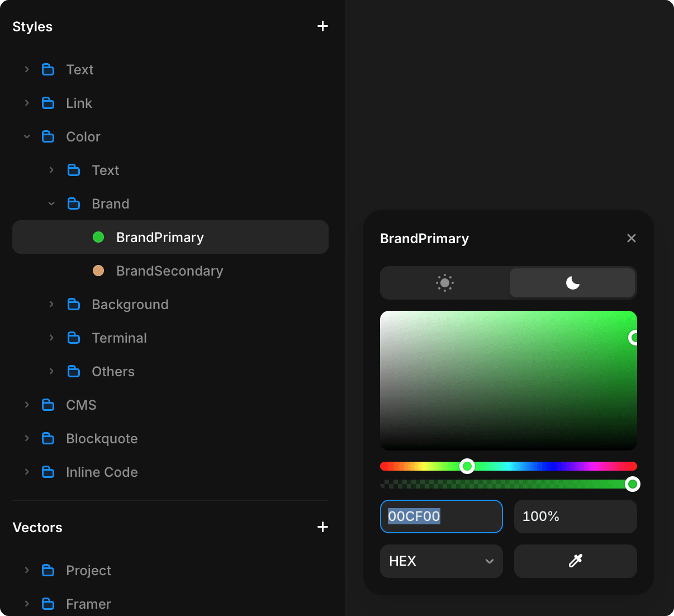This screenshot has height=616, width=674.
Task: Close the BrandPrimary color panel
Action: coord(632,238)
